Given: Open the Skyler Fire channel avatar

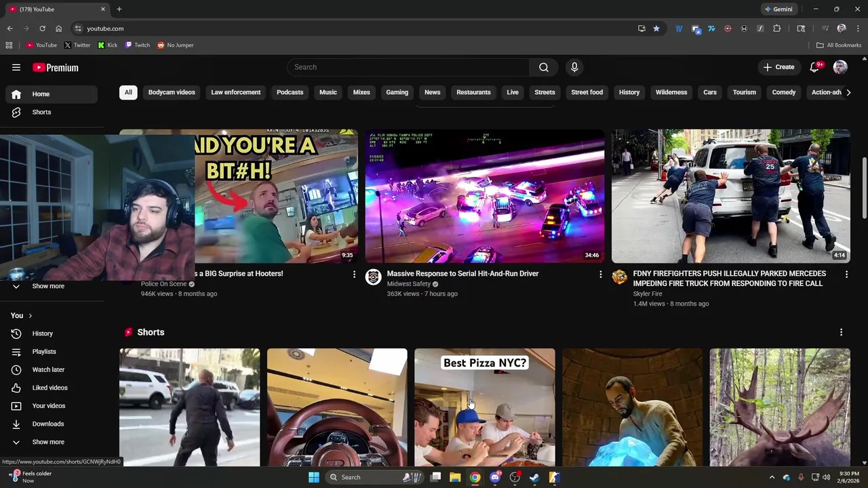Looking at the screenshot, I should point(620,277).
